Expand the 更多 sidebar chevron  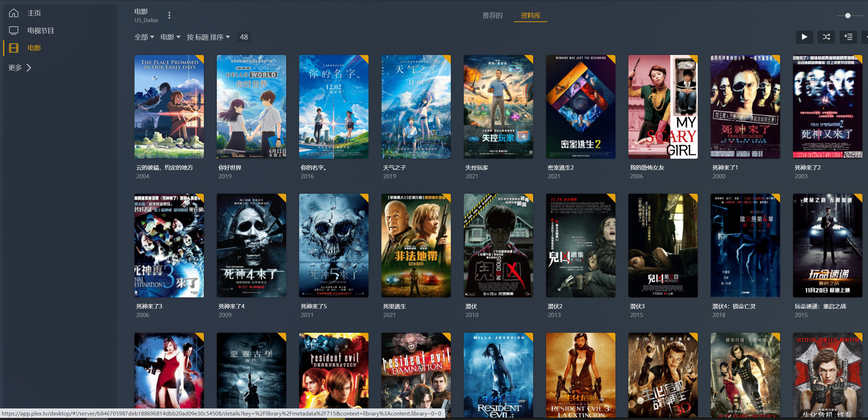[29, 68]
